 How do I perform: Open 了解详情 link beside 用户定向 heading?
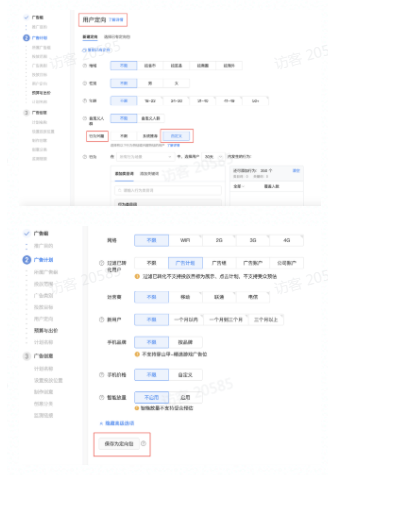116,20
